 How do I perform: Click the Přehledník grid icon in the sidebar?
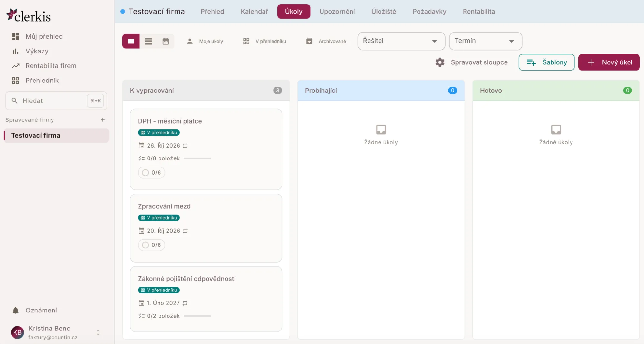(15, 81)
